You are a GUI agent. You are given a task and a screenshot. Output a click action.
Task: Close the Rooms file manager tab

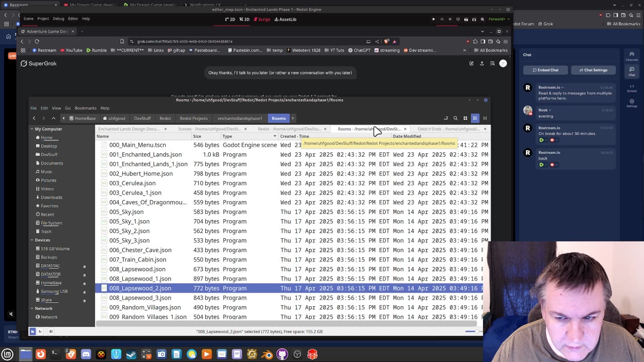coord(405,129)
